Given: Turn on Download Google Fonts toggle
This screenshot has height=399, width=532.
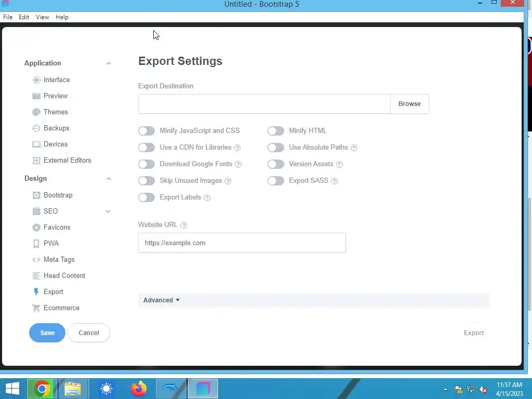Looking at the screenshot, I should point(147,164).
